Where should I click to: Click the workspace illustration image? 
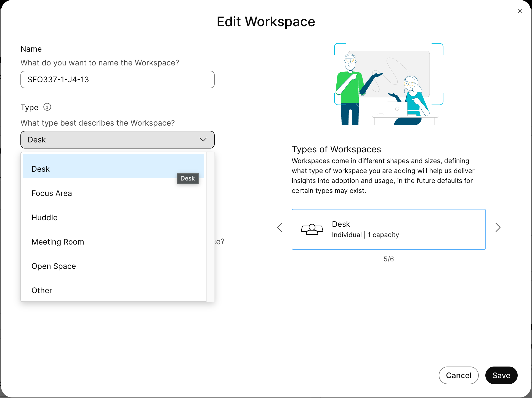click(x=389, y=84)
